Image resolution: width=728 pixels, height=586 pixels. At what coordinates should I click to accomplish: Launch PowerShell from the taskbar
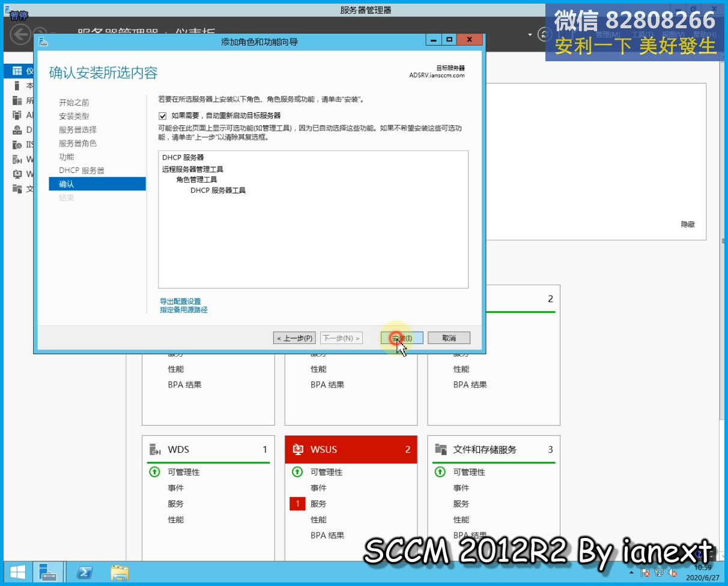pyautogui.click(x=84, y=572)
